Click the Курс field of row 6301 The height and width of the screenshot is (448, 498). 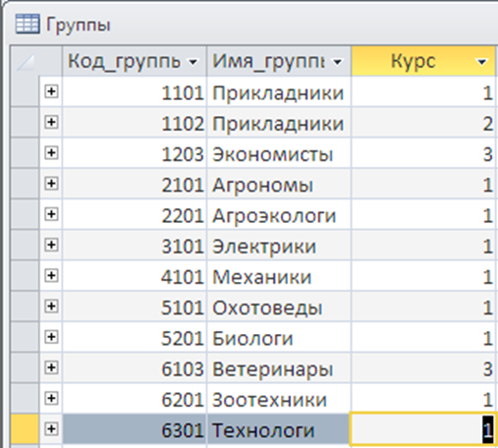[x=423, y=429]
